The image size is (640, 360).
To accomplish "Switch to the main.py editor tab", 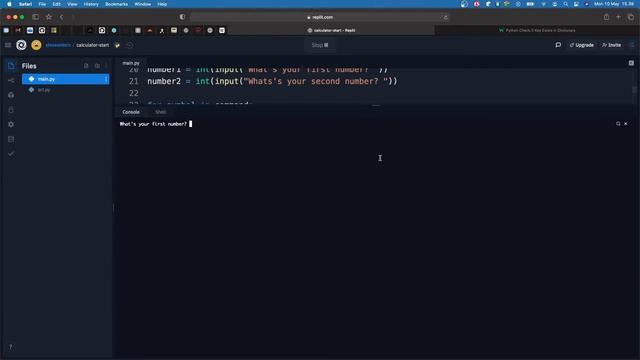I will click(x=131, y=63).
